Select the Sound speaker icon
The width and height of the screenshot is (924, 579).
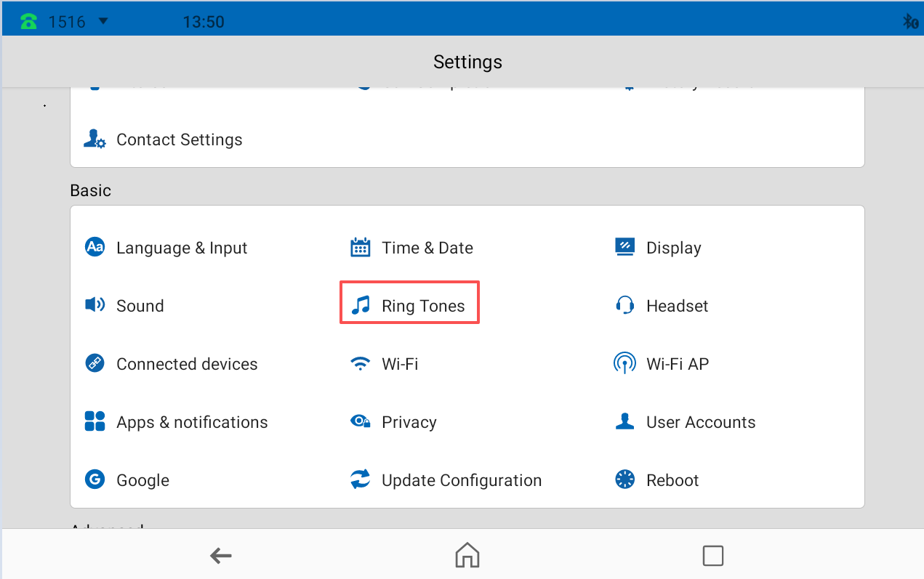[95, 305]
